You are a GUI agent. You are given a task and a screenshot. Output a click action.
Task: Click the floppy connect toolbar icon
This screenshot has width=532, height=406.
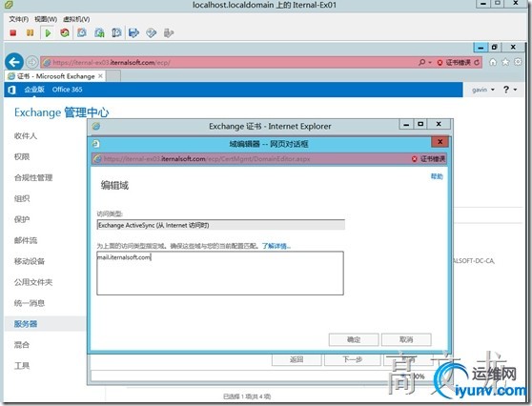134,33
